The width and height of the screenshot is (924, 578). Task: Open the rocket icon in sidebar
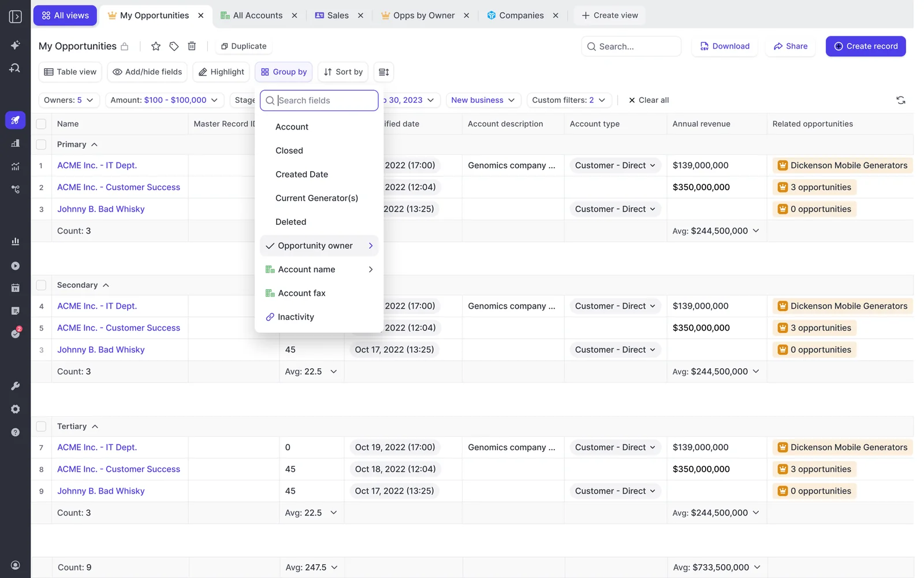point(16,120)
